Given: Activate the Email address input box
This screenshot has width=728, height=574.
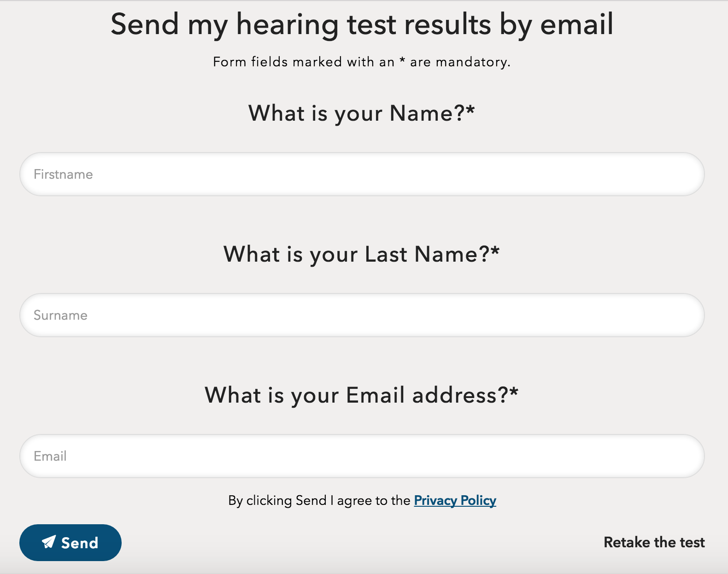Looking at the screenshot, I should [362, 456].
